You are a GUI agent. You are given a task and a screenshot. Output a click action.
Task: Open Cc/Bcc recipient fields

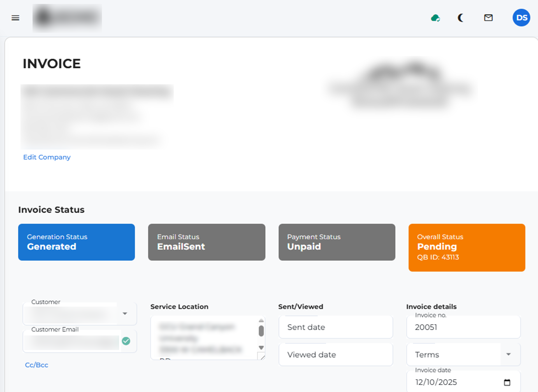[x=36, y=365]
